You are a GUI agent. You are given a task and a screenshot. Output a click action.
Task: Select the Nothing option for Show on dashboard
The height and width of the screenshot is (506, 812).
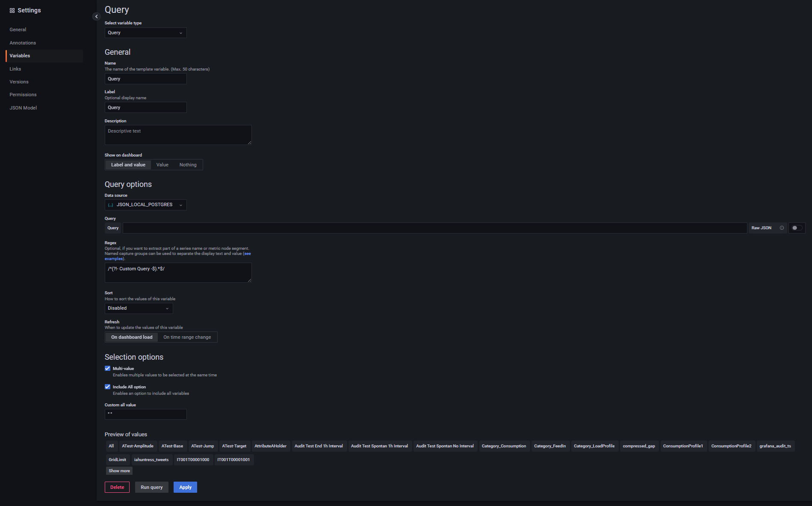[188, 165]
